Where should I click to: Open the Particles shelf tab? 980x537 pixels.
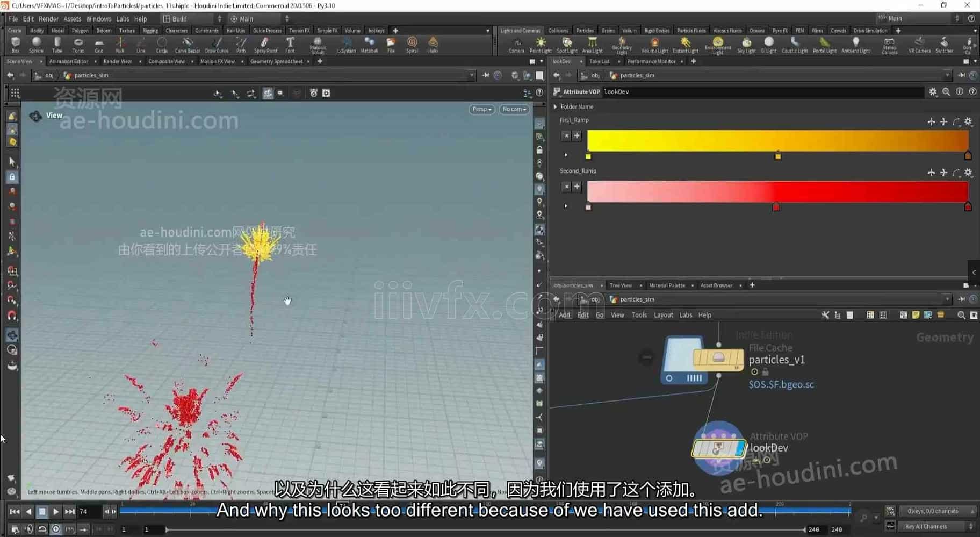click(585, 31)
